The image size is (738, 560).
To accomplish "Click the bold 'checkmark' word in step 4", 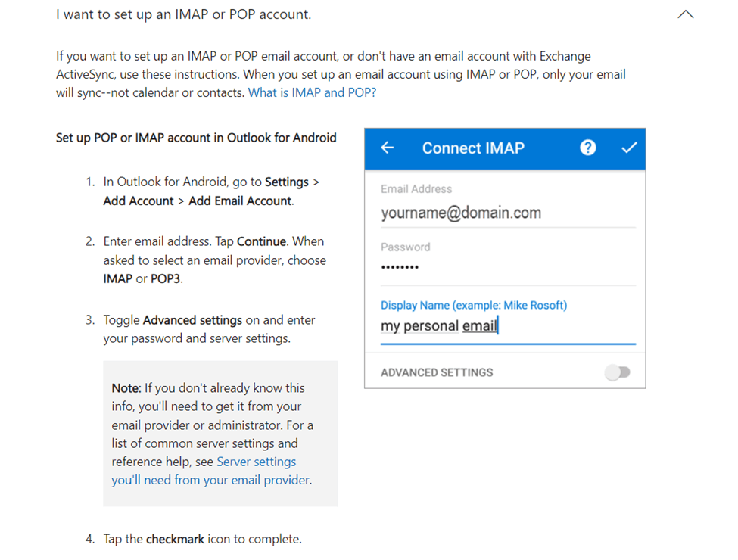I will 176,539.
